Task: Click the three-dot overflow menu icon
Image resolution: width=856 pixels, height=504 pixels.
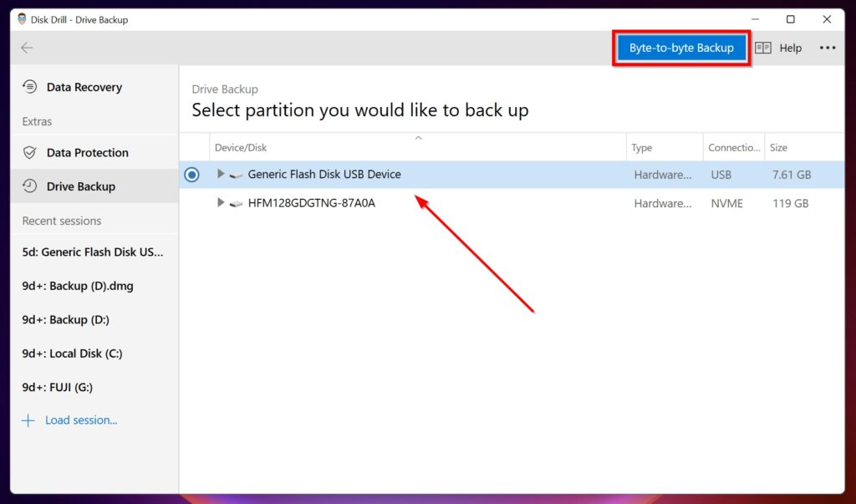Action: click(828, 48)
